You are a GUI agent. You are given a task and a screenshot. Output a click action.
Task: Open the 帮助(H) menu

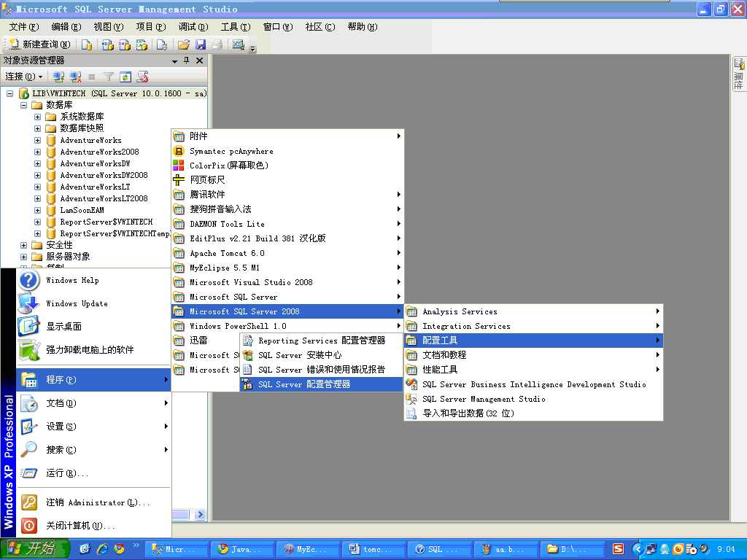(363, 27)
